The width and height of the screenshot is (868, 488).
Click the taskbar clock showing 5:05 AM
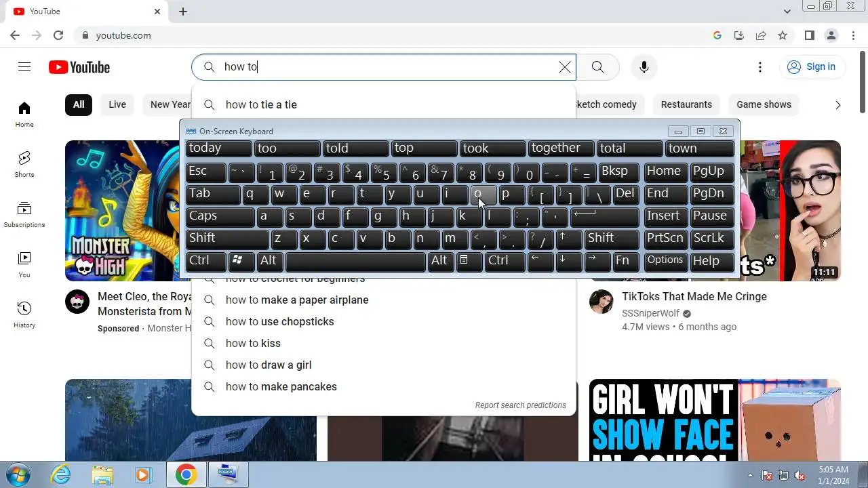(x=833, y=474)
